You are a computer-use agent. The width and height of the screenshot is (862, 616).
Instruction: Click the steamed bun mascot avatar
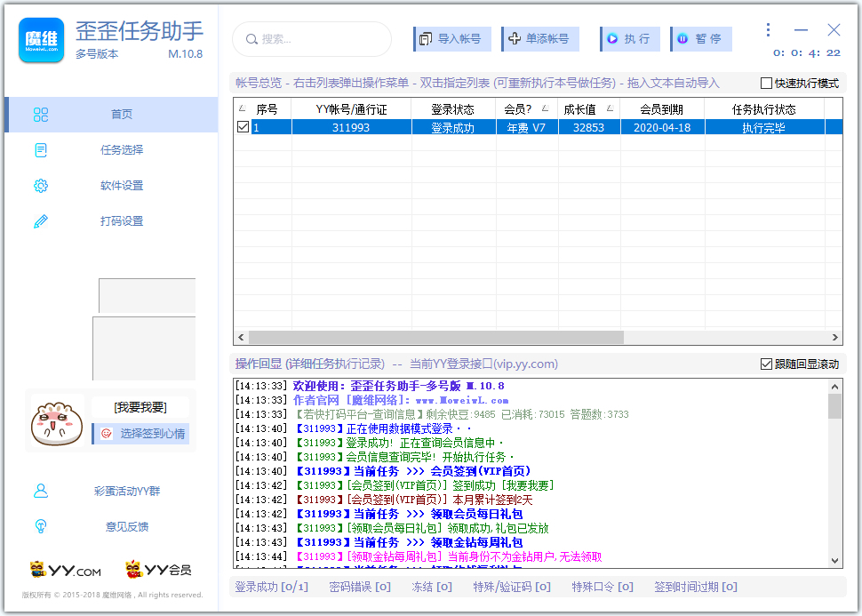tap(57, 423)
